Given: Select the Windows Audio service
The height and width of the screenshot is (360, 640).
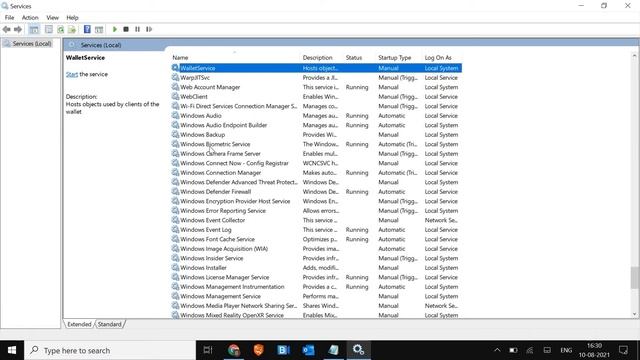Looking at the screenshot, I should (x=316, y=116).
